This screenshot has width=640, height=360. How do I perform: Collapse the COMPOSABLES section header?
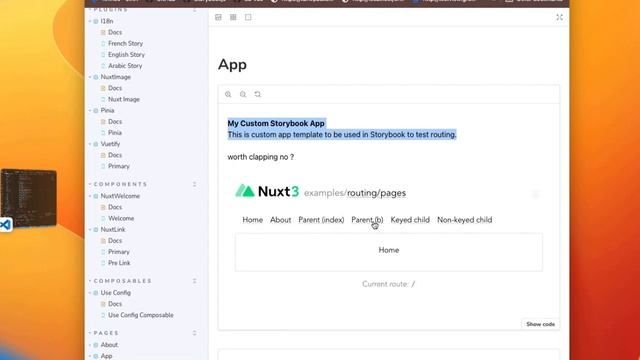click(x=122, y=281)
